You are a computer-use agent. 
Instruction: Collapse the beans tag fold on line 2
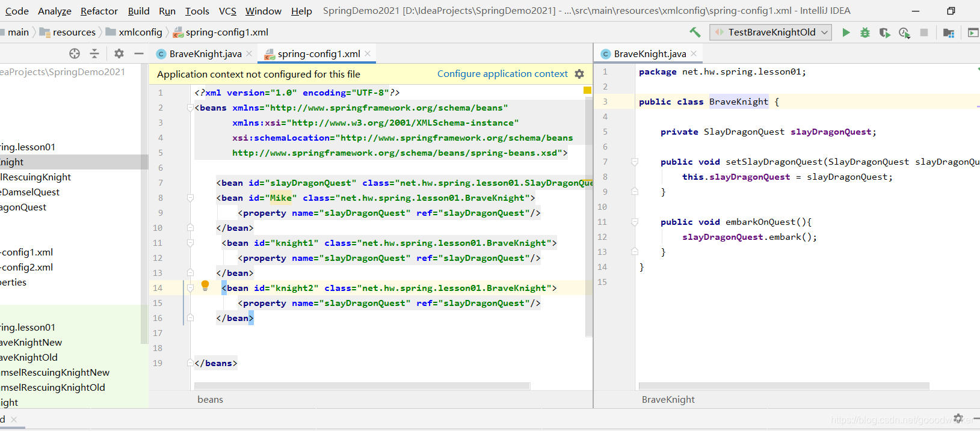190,108
